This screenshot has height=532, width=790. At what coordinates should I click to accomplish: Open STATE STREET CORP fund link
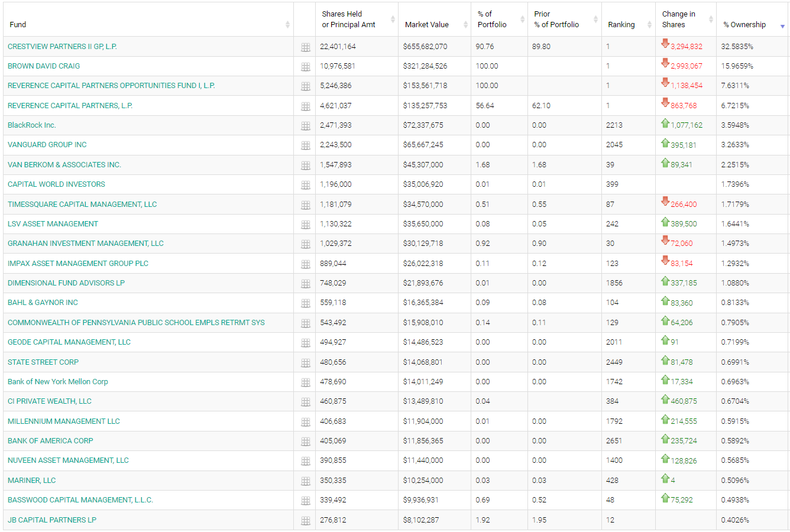(x=43, y=362)
